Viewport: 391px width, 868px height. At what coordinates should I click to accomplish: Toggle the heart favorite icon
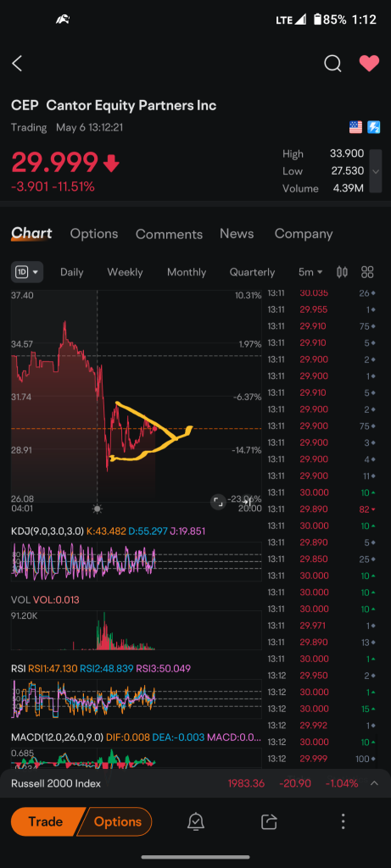370,64
